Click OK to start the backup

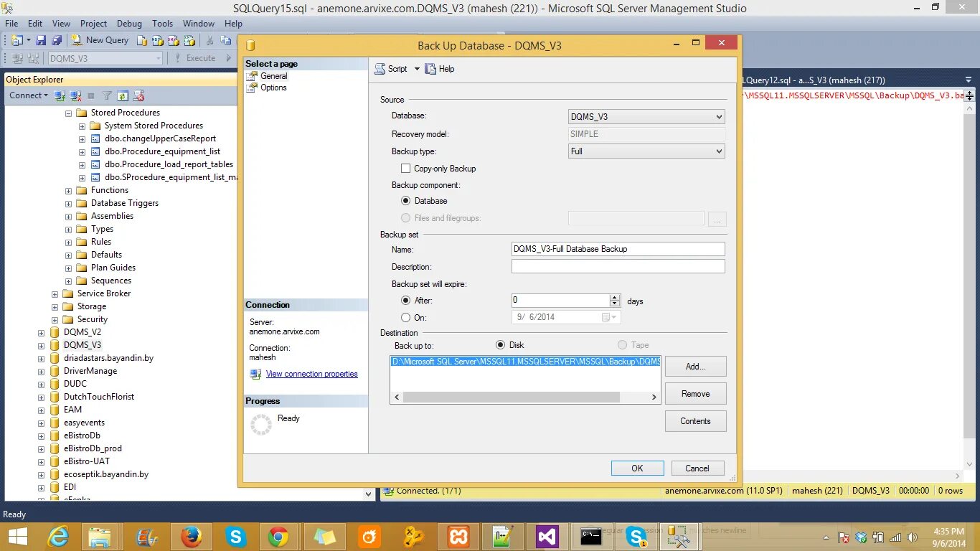[637, 468]
